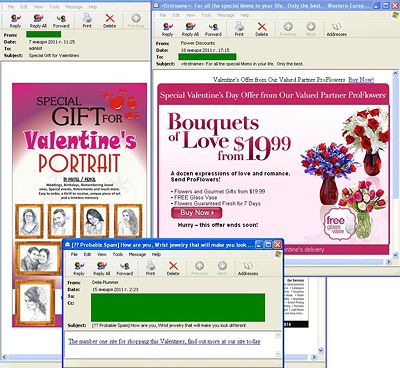
Task: Open the Message menu in spam window
Action: [x=137, y=254]
